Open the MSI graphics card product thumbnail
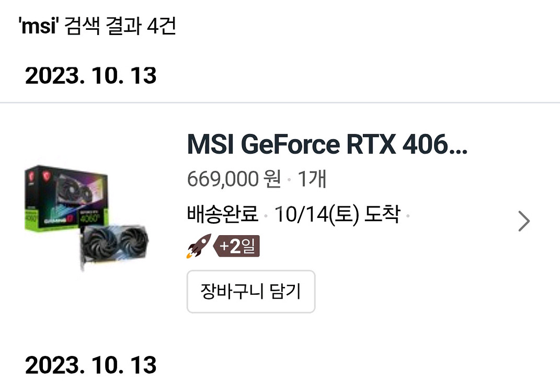Viewport: 560px width, 392px height. [86, 217]
